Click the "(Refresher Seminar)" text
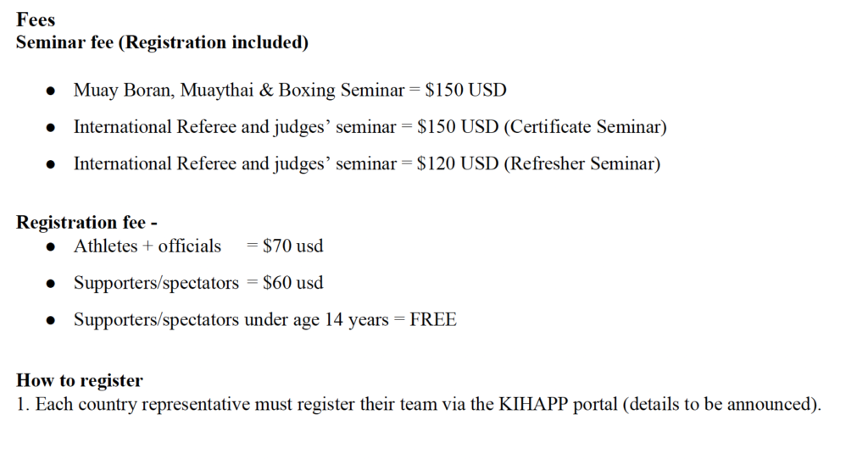This screenshot has height=459, width=868. [x=581, y=163]
